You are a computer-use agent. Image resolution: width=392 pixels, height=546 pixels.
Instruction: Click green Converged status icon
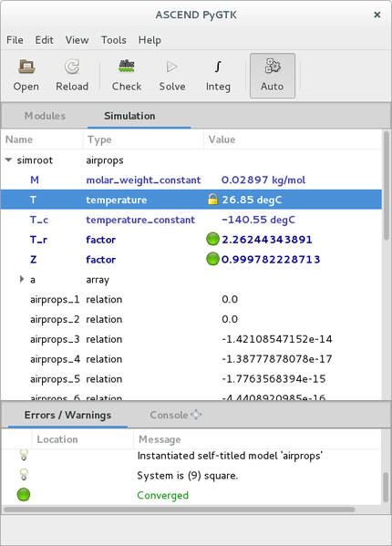[24, 495]
